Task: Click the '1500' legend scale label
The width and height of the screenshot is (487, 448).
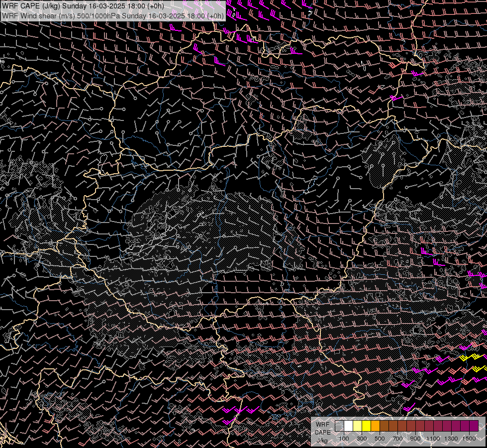Action: 469,439
